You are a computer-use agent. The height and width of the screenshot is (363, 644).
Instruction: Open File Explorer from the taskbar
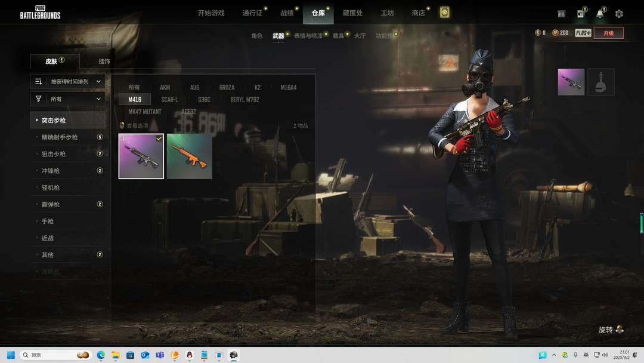point(116,355)
